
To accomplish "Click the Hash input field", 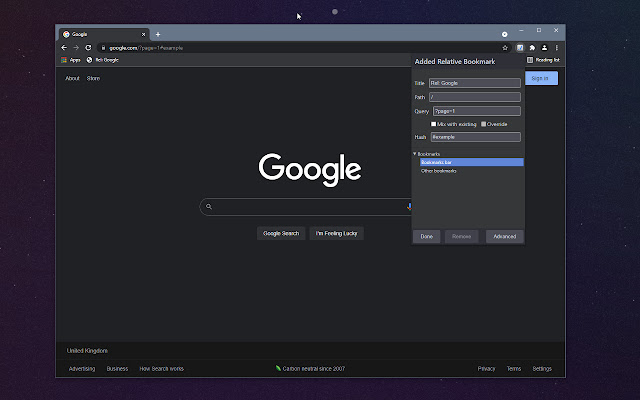I will click(476, 137).
